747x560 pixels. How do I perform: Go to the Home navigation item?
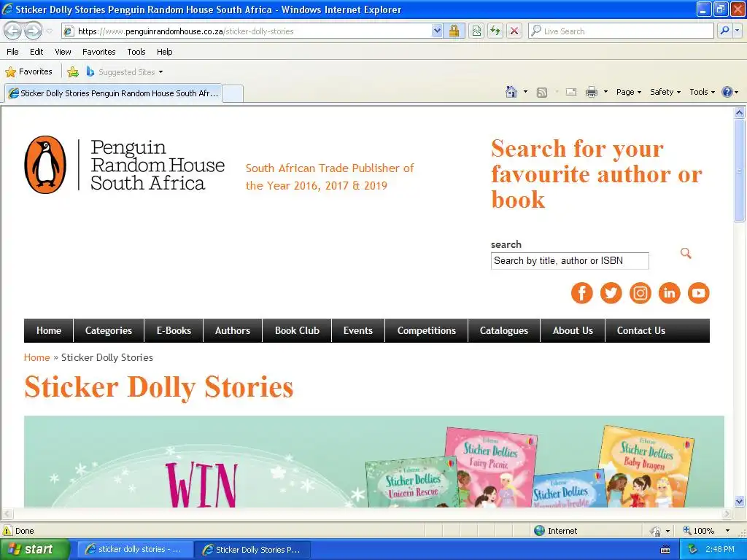pos(49,330)
